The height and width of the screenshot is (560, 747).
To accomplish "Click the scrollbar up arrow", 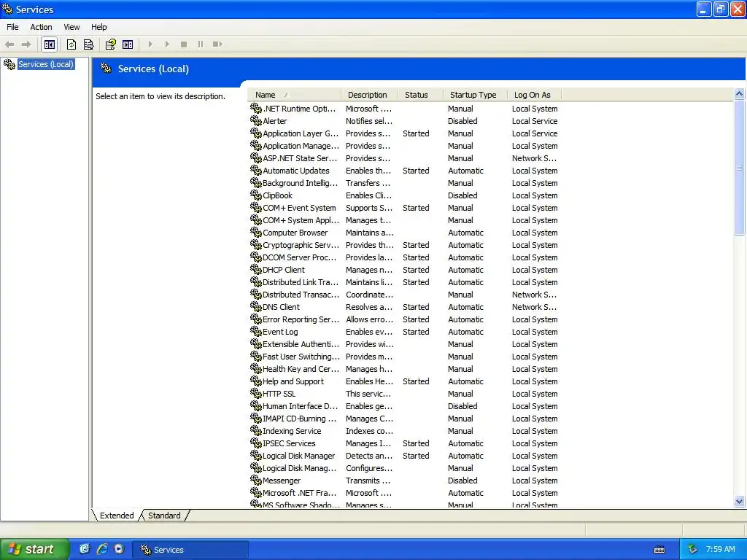I will (x=740, y=94).
